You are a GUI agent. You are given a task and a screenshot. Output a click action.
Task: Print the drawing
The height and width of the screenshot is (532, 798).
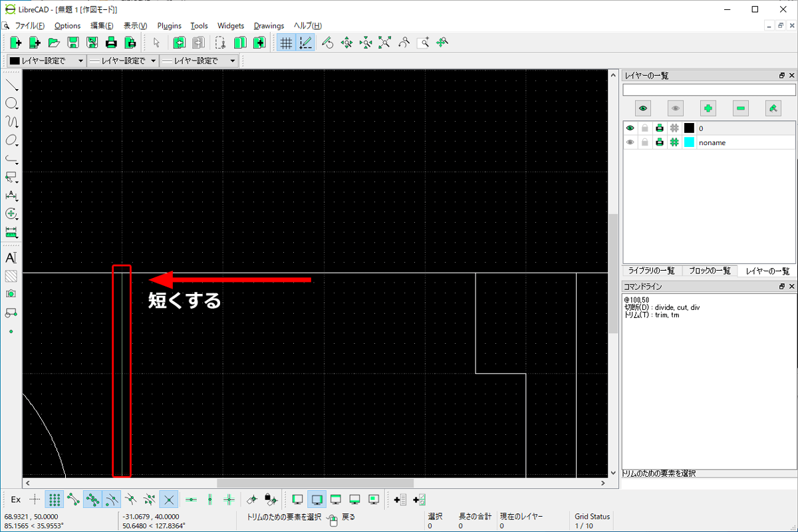point(112,43)
